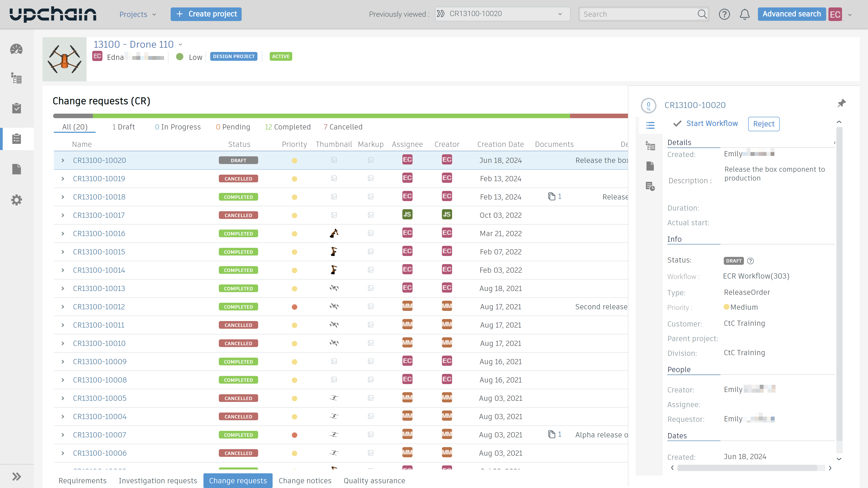This screenshot has height=488, width=868.
Task: Open the BOM tree icon in left sidebar
Action: (16, 78)
